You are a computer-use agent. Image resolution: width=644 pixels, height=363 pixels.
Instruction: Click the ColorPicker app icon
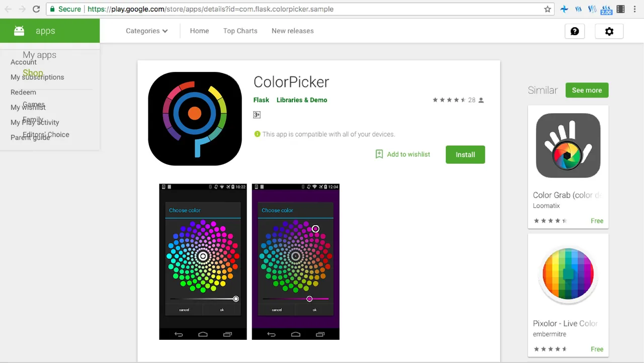[195, 119]
